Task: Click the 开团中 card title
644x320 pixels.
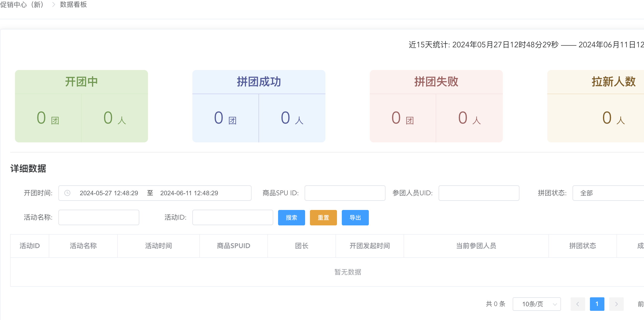Action: pos(82,82)
